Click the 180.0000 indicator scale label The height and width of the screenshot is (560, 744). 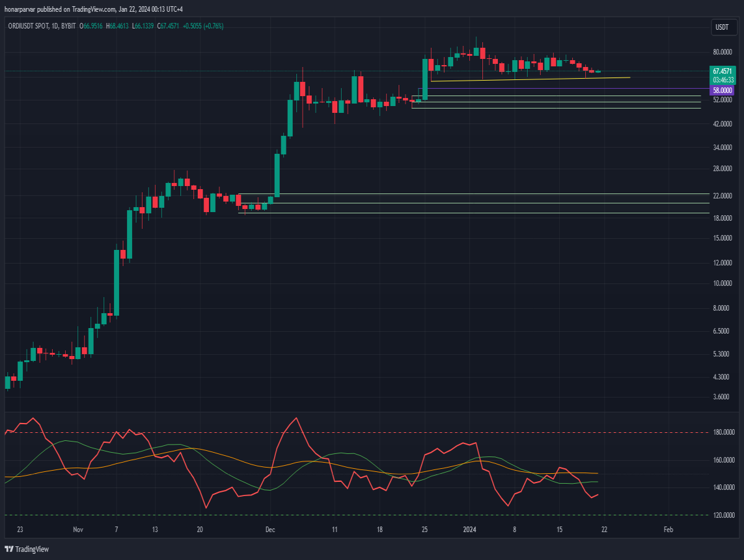[723, 432]
